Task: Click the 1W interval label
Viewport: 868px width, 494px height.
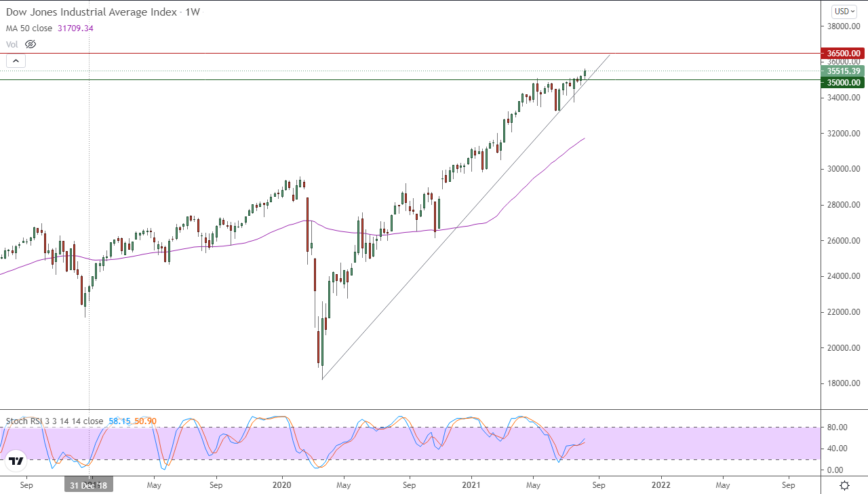Action: 193,12
